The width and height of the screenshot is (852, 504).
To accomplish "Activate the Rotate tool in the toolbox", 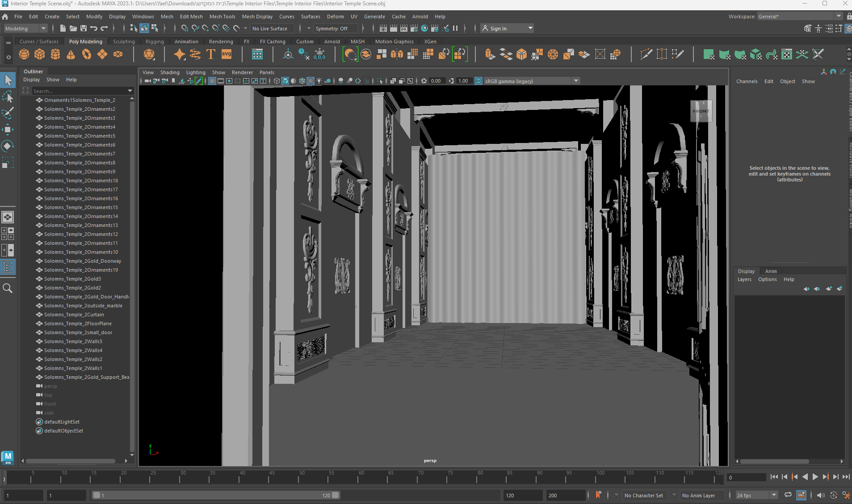I will pos(8,146).
